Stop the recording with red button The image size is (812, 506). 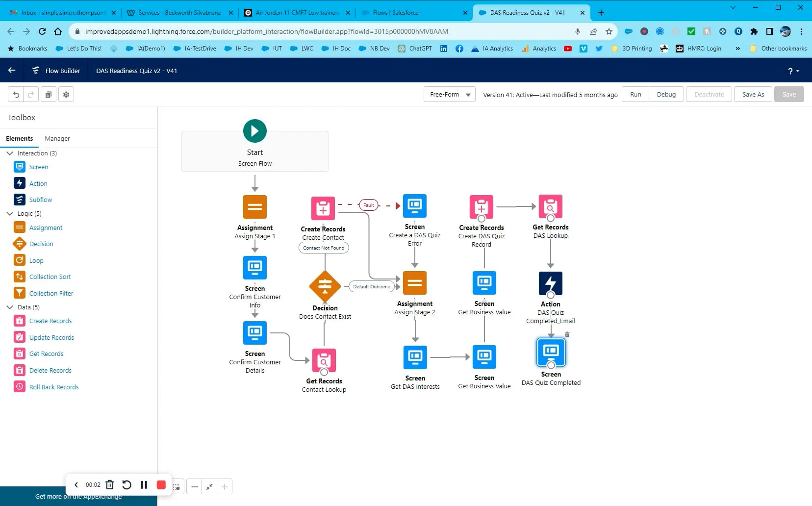[161, 485]
